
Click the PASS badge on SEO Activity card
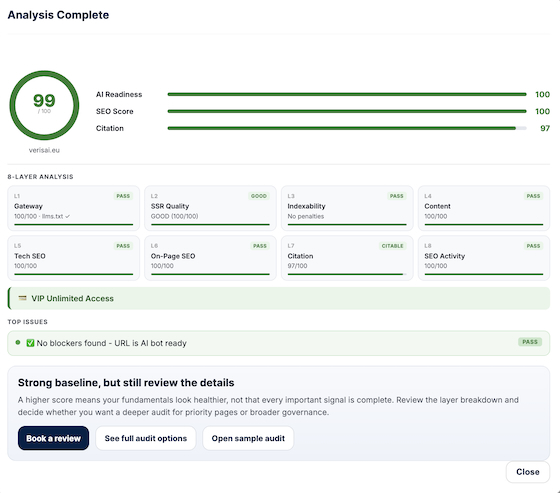pos(534,246)
